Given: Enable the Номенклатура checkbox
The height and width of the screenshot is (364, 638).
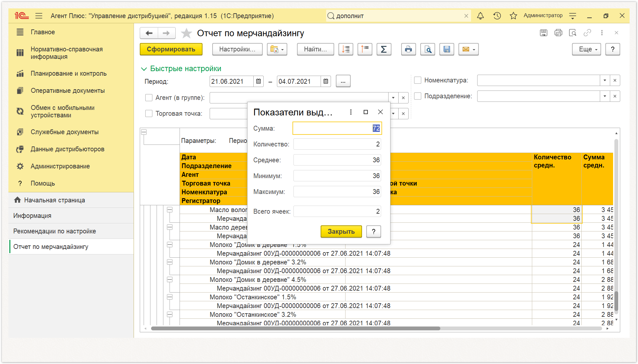Looking at the screenshot, I should (418, 80).
